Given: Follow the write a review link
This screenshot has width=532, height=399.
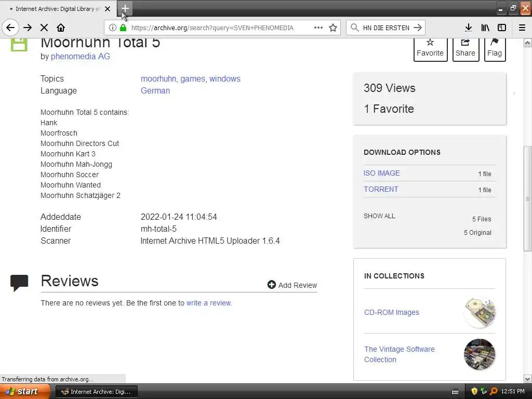Looking at the screenshot, I should point(209,303).
